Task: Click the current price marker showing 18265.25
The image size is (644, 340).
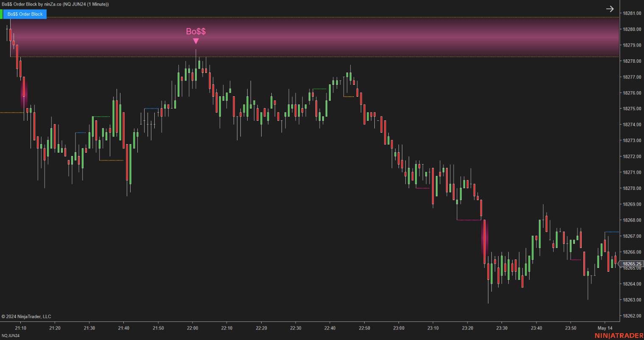Action: pyautogui.click(x=631, y=264)
